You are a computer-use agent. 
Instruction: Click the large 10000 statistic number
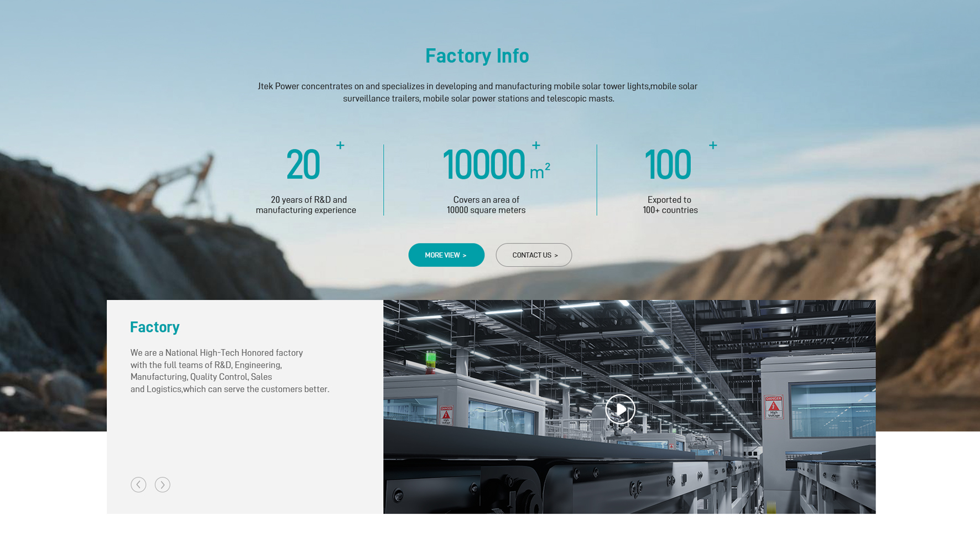[483, 165]
